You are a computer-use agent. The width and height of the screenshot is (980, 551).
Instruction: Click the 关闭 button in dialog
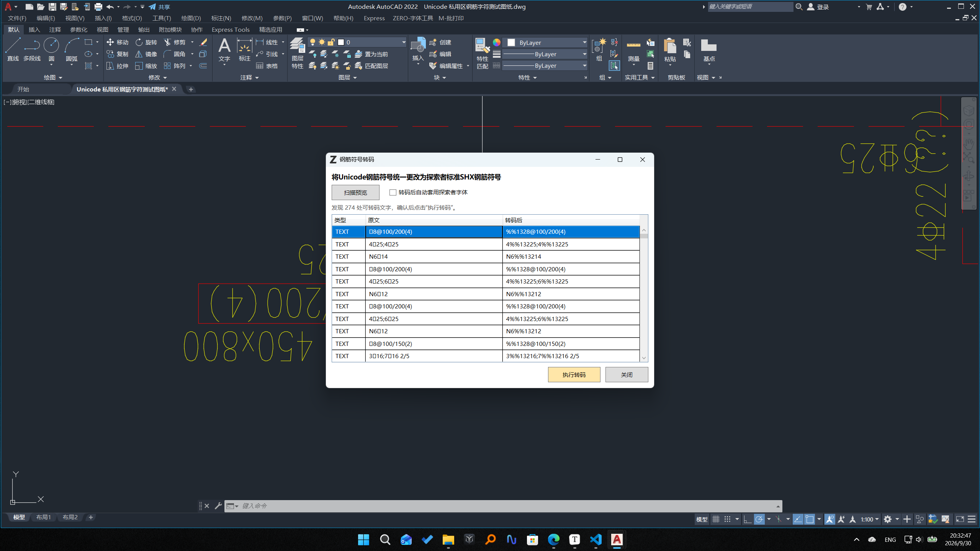pyautogui.click(x=627, y=375)
